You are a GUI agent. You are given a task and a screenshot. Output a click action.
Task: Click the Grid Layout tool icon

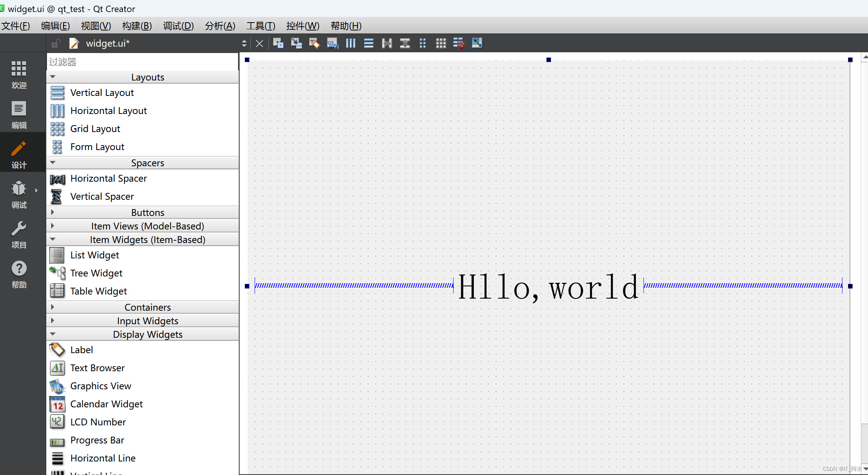point(57,129)
